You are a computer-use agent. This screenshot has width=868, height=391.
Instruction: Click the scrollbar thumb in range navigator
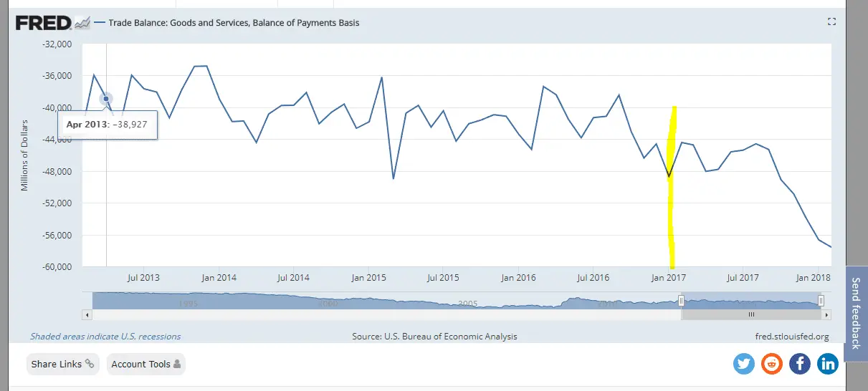click(x=751, y=314)
